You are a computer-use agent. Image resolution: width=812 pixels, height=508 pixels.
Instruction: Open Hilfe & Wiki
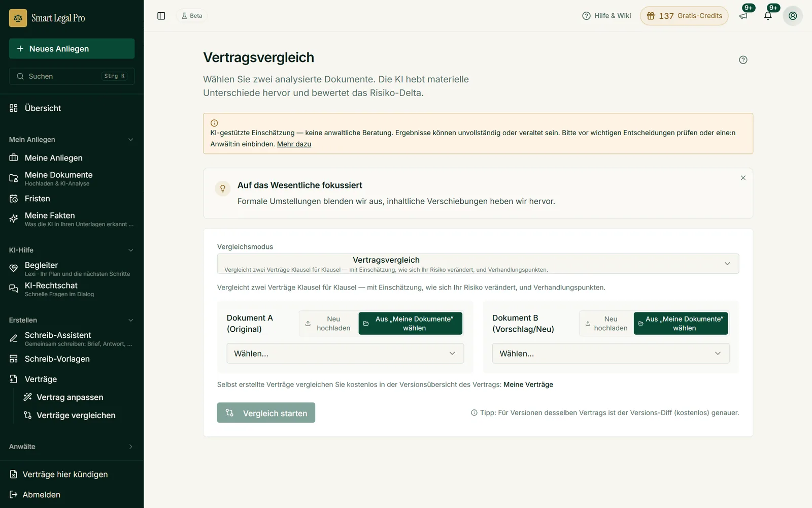[x=606, y=16]
